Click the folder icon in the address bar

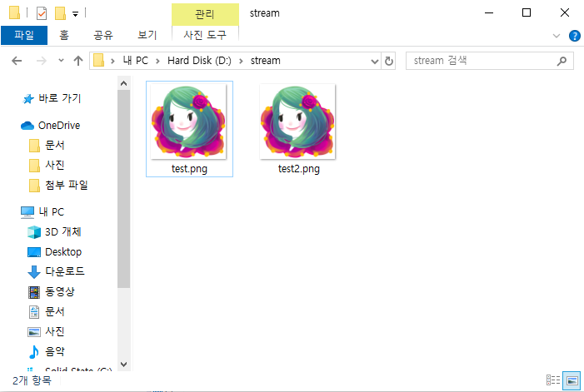[x=98, y=60]
